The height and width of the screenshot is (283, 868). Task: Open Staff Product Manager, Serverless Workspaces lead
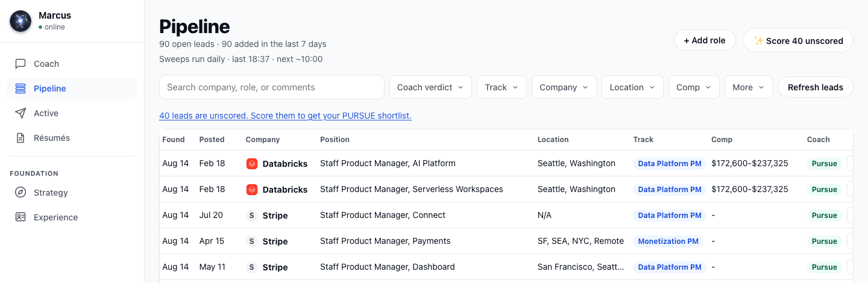(411, 189)
